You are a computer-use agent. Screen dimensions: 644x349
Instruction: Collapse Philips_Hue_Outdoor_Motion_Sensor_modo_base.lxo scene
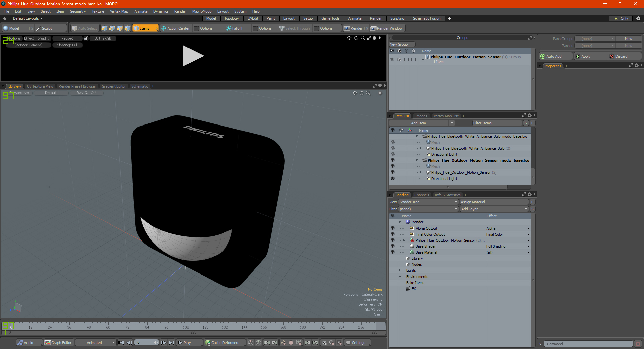tap(417, 160)
